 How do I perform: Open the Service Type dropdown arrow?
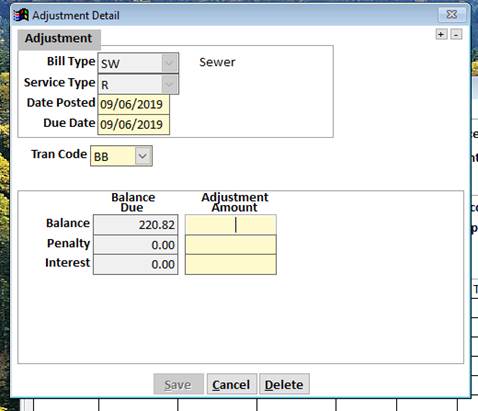170,84
